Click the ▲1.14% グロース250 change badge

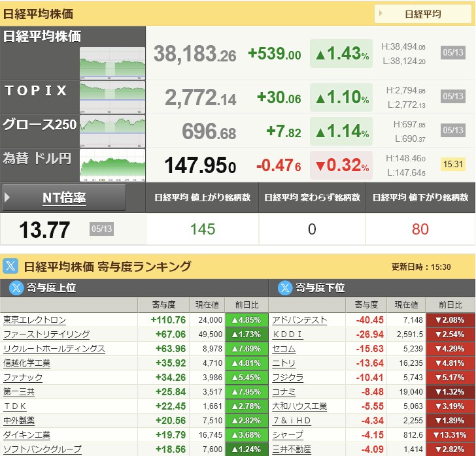click(x=341, y=131)
